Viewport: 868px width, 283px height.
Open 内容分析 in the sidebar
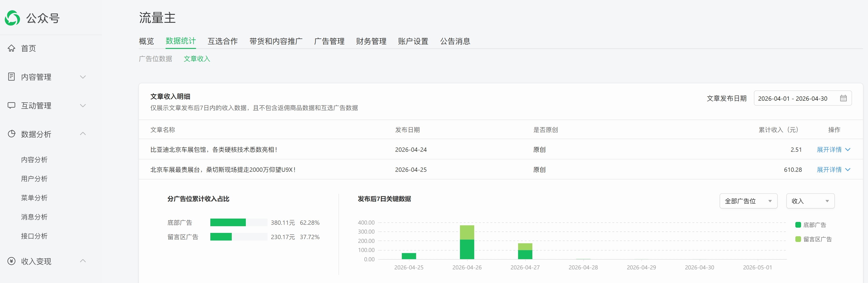[x=34, y=159]
